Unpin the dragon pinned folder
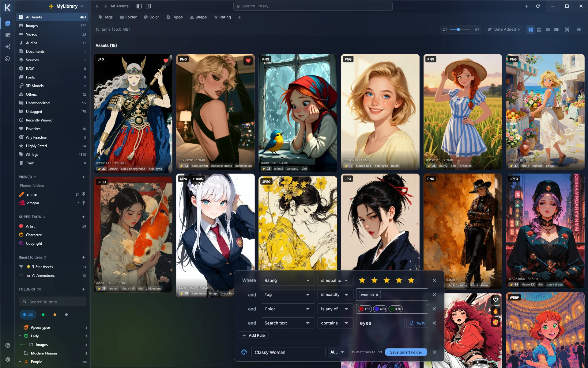Image resolution: width=588 pixels, height=368 pixels. (84, 203)
